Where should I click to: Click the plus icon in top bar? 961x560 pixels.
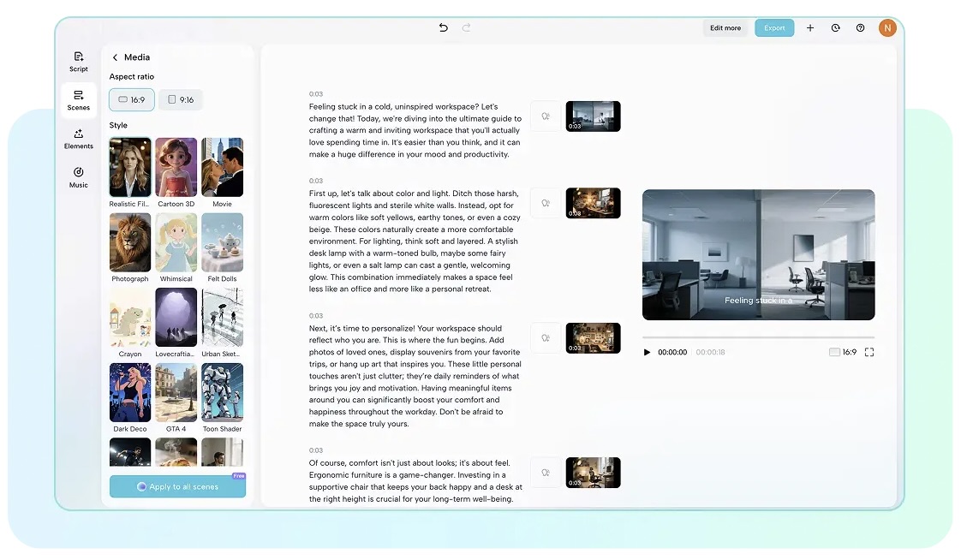(810, 28)
